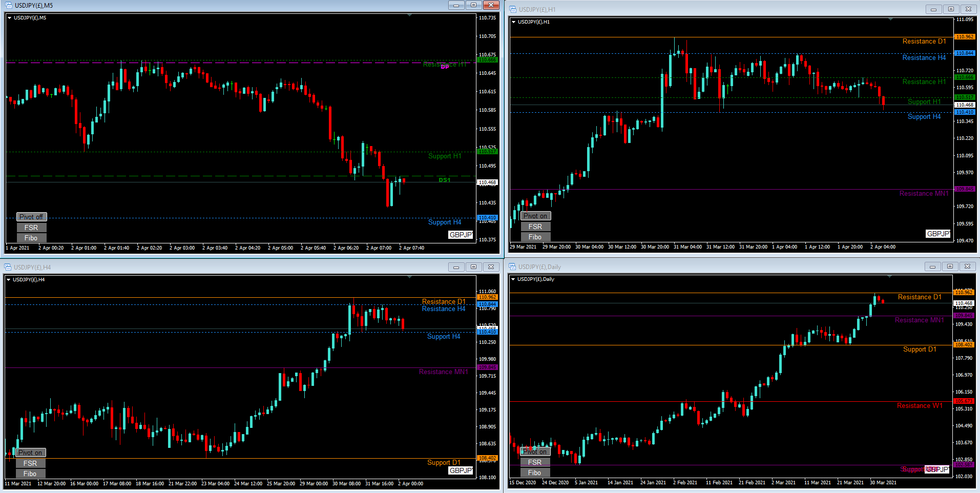The image size is (980, 493).
Task: Select the 'Support H4' label on the M5 chart
Action: click(445, 222)
